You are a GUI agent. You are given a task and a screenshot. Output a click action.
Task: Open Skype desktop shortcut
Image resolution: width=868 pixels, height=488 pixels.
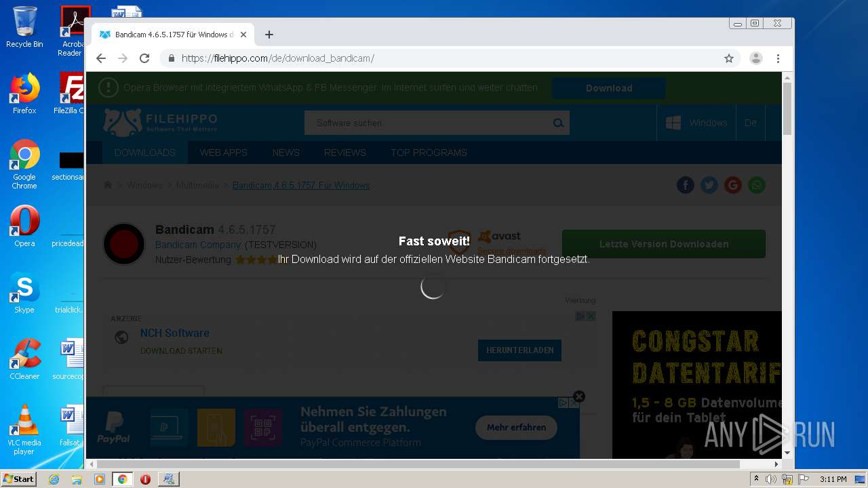(x=24, y=293)
